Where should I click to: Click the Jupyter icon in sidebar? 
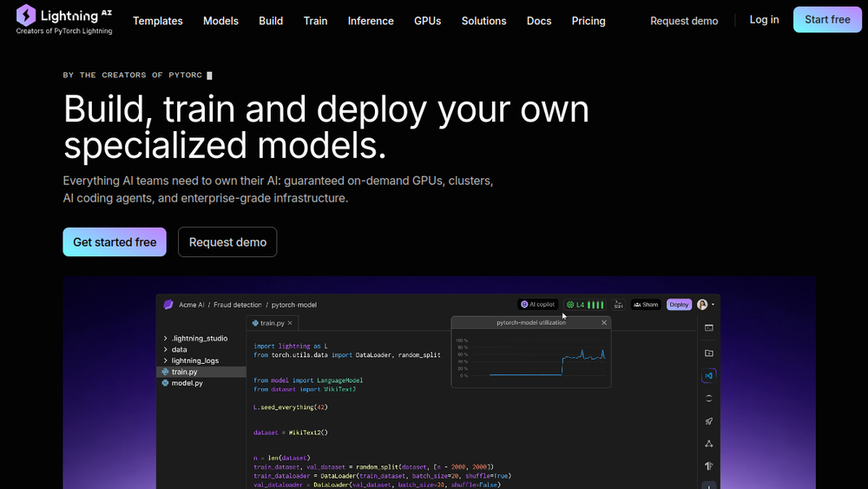point(708,398)
